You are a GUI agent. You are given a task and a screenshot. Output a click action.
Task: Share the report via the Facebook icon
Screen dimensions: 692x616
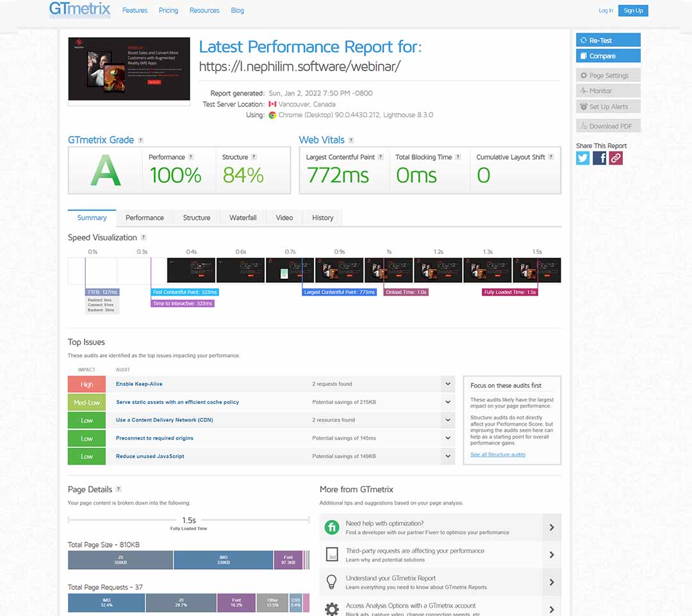599,158
